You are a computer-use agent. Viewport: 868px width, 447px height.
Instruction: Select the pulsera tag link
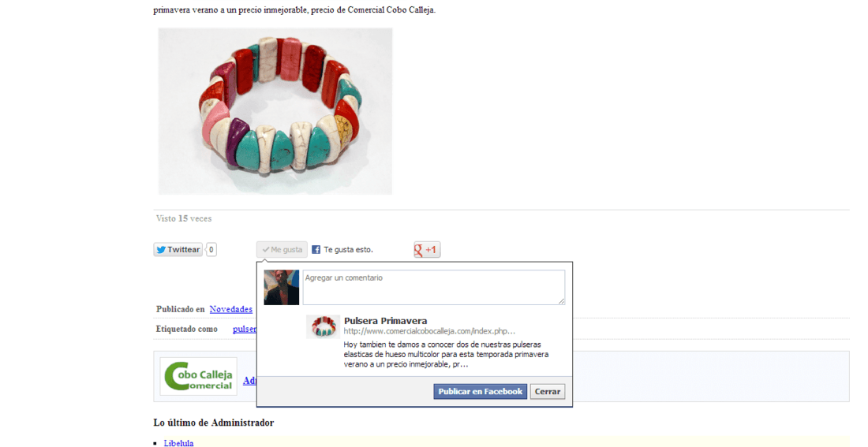click(x=244, y=330)
